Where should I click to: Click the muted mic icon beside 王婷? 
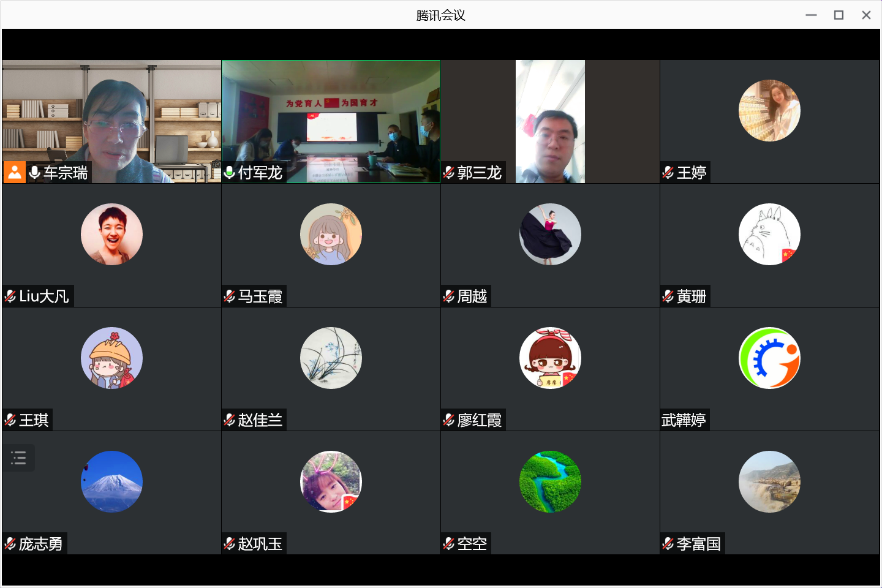(668, 173)
